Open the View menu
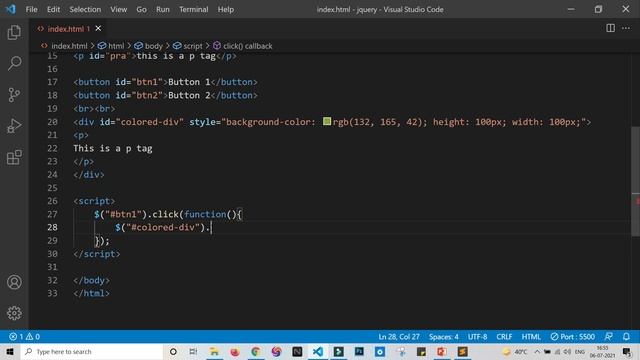This screenshot has width=640, height=360. (118, 9)
